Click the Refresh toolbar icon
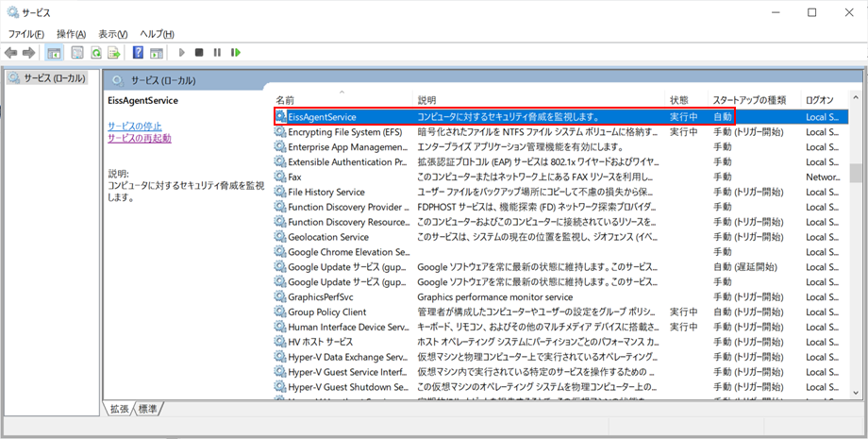The image size is (868, 439). (96, 53)
